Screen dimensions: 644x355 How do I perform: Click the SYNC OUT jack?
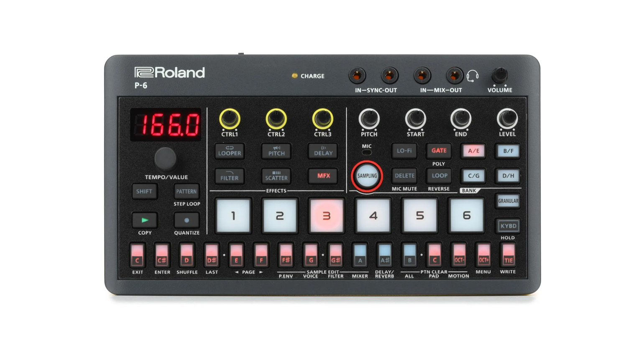pos(389,76)
